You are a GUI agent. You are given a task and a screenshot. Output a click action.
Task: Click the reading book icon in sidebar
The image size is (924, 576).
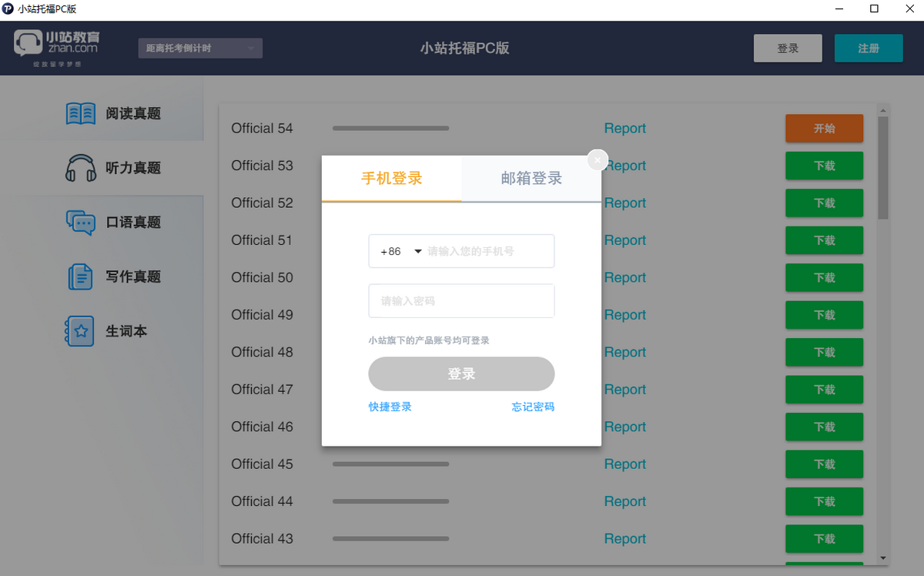coord(81,114)
